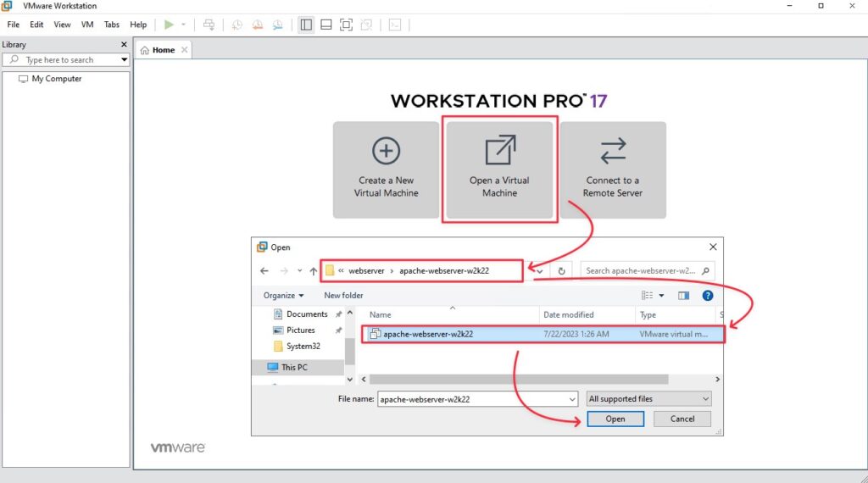868x483 pixels.
Task: Open the Edit menu
Action: [36, 25]
